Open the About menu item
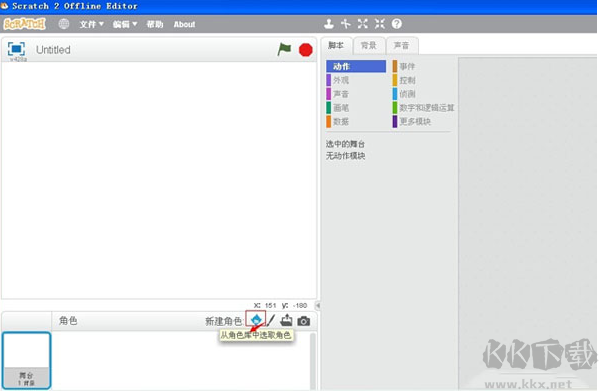 pos(184,24)
